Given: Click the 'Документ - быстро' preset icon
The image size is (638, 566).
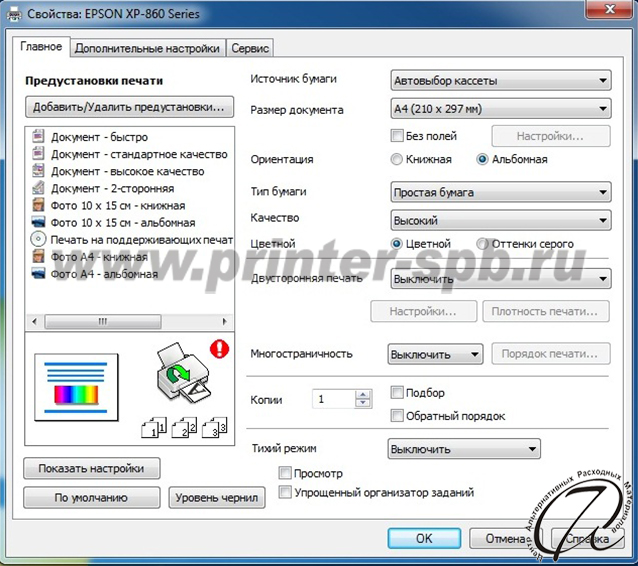Looking at the screenshot, I should click(38, 136).
